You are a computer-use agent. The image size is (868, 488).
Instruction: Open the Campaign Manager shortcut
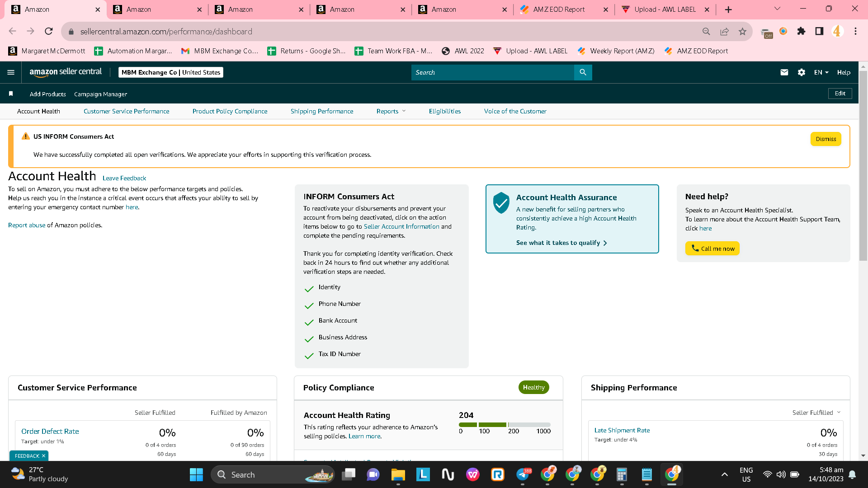coord(100,94)
